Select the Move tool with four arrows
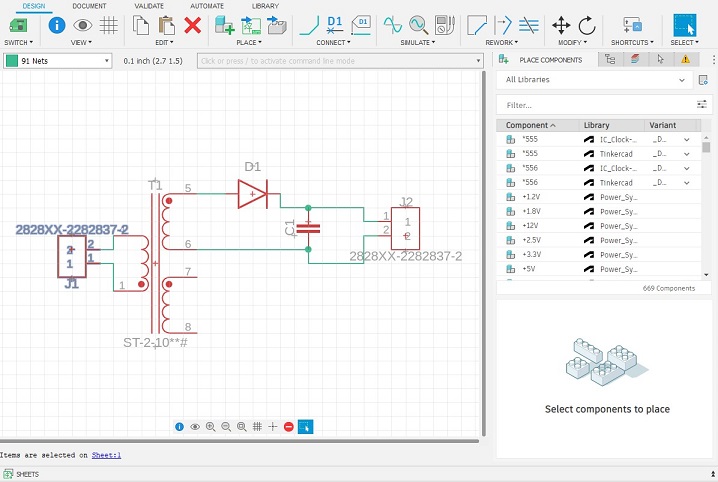Image resolution: width=718 pixels, height=482 pixels. point(562,25)
